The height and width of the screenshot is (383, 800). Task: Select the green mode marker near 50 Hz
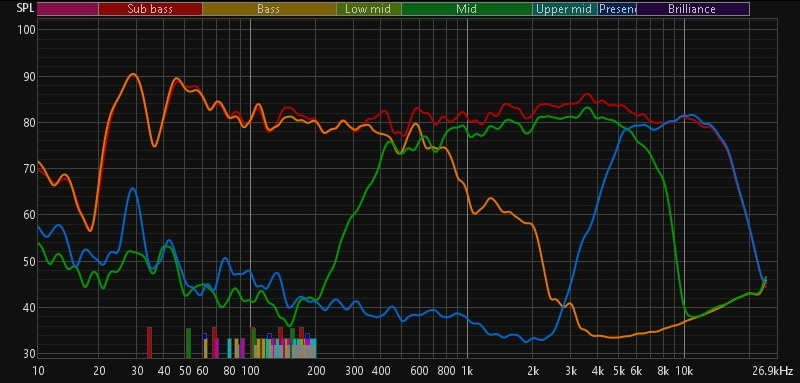click(x=188, y=343)
